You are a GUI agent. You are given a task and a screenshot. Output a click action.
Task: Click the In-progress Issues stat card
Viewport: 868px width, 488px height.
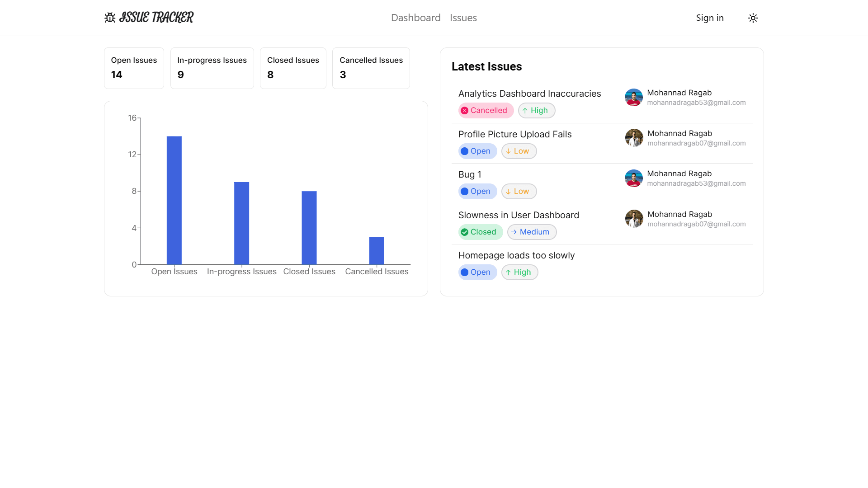[212, 68]
